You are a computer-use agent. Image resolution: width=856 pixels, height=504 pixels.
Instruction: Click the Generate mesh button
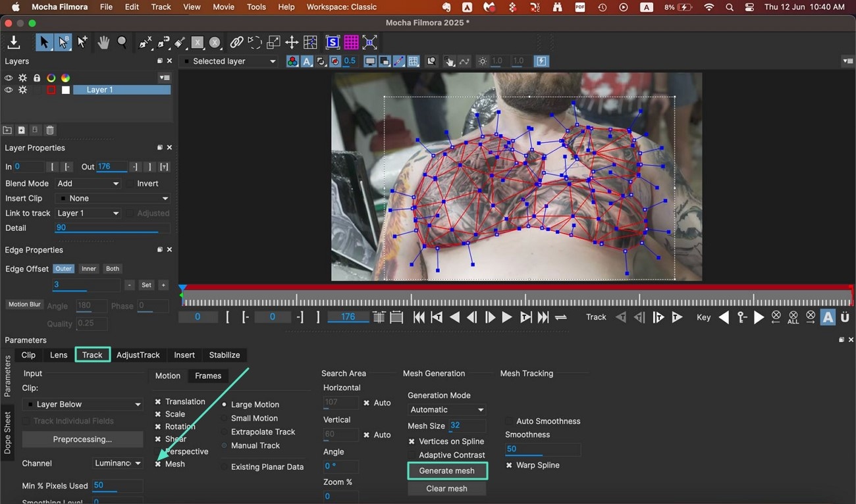[x=447, y=470]
